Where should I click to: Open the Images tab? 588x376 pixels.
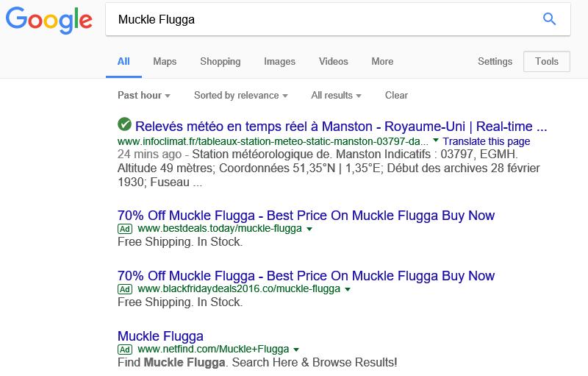coord(280,62)
